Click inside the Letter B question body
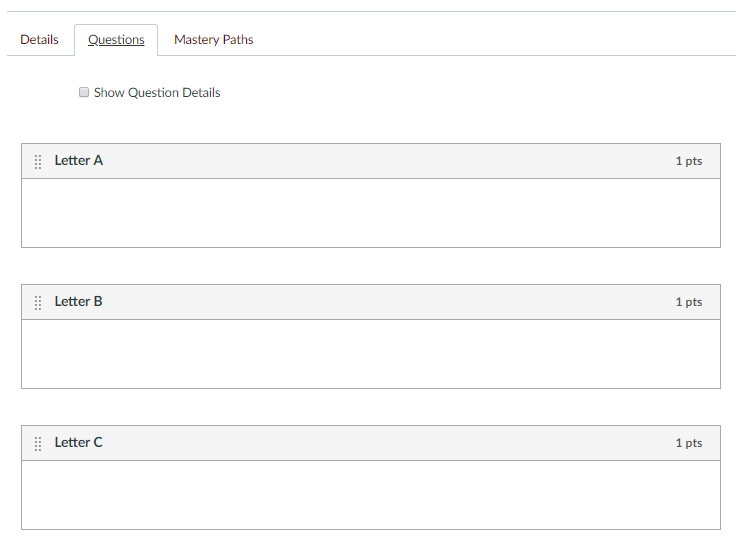The width and height of the screenshot is (749, 543). (370, 354)
